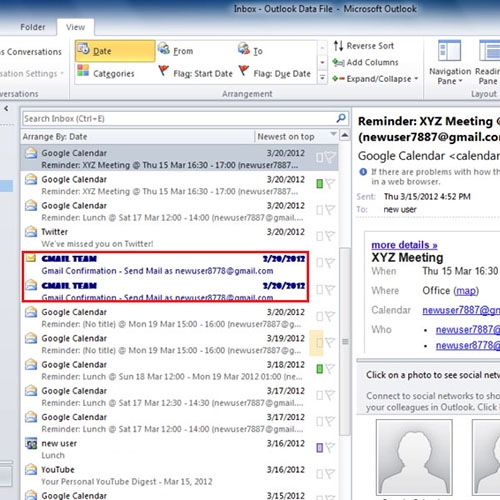
Task: Click category box on 3/19/2012 Google Calendar row
Action: point(319,343)
